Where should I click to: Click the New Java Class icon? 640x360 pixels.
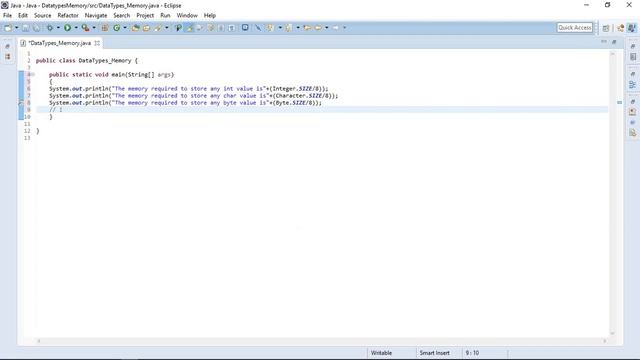point(117,28)
